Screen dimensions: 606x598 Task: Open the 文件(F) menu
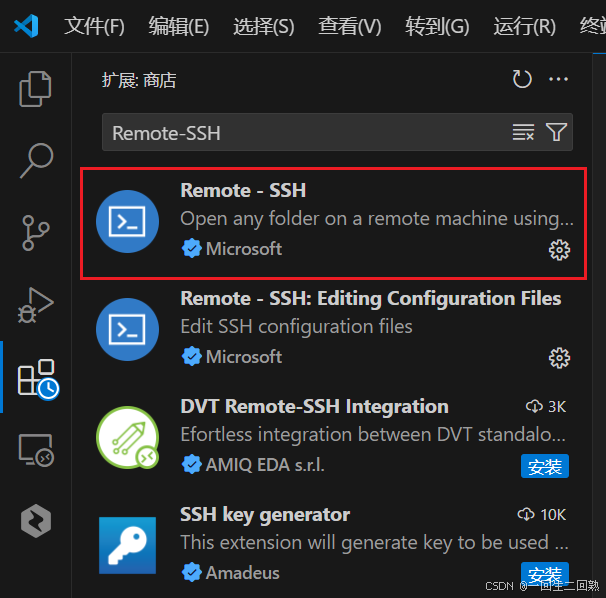tap(94, 26)
